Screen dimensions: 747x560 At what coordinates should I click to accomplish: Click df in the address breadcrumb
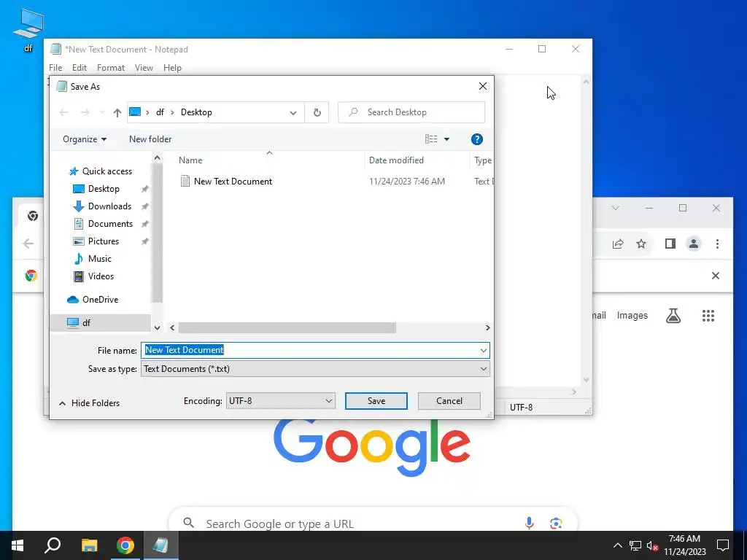160,112
